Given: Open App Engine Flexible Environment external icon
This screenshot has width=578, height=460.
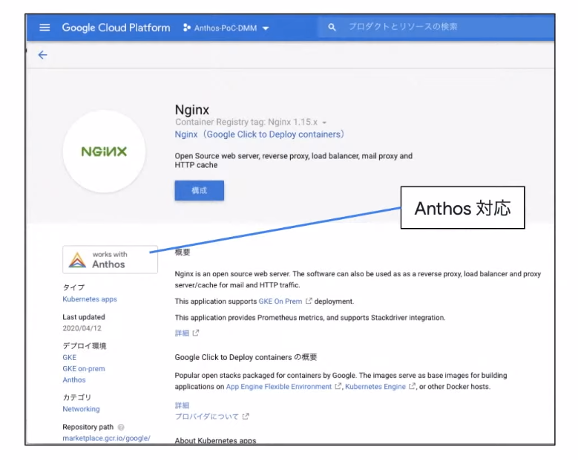Looking at the screenshot, I should point(338,386).
